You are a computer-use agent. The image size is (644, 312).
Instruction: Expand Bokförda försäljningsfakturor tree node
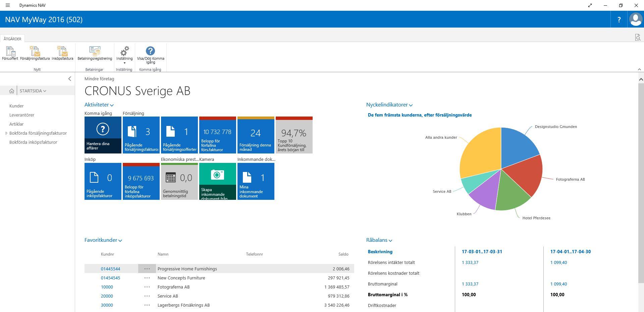[6, 133]
